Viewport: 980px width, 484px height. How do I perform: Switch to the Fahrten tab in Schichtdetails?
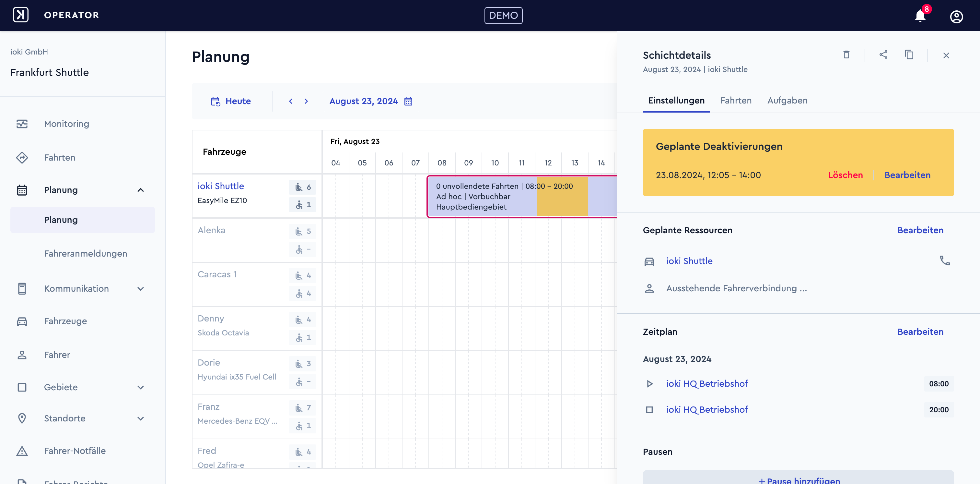click(x=736, y=101)
